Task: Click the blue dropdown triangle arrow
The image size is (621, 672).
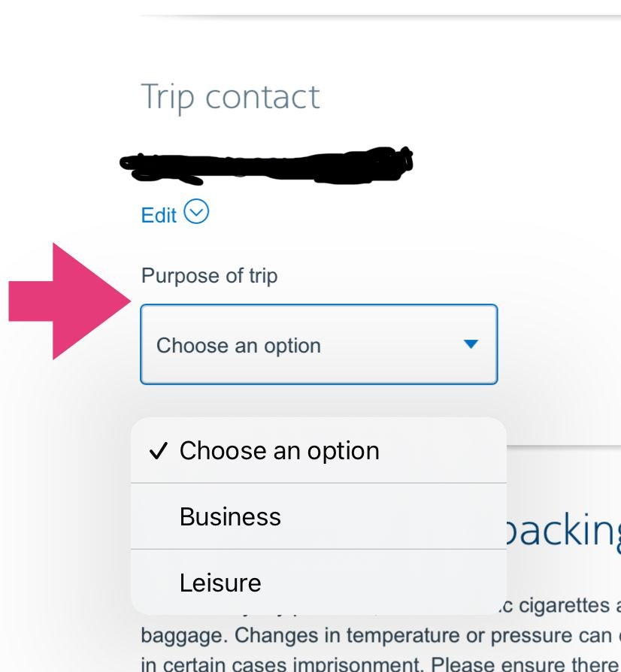Action: coord(471,344)
